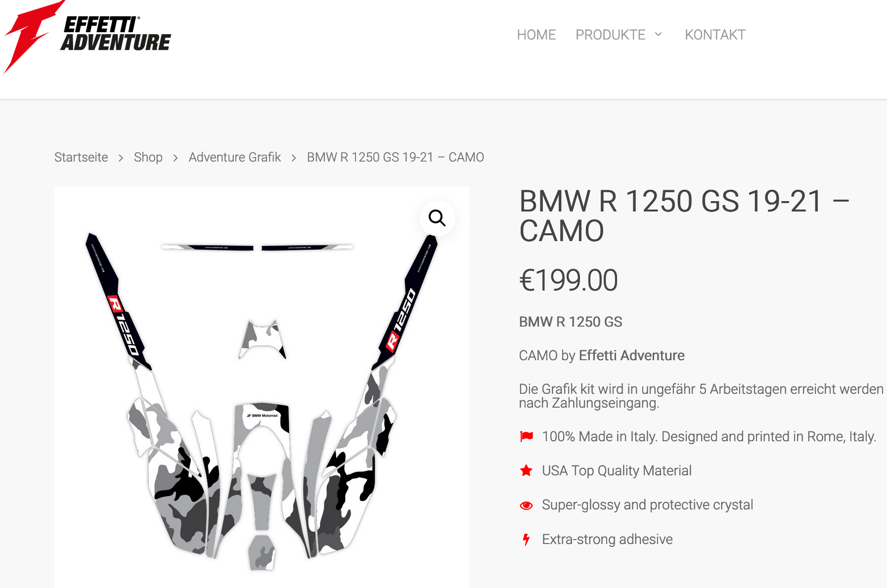Click the Effetti Adventure logo
The height and width of the screenshot is (588, 887).
pos(88,37)
